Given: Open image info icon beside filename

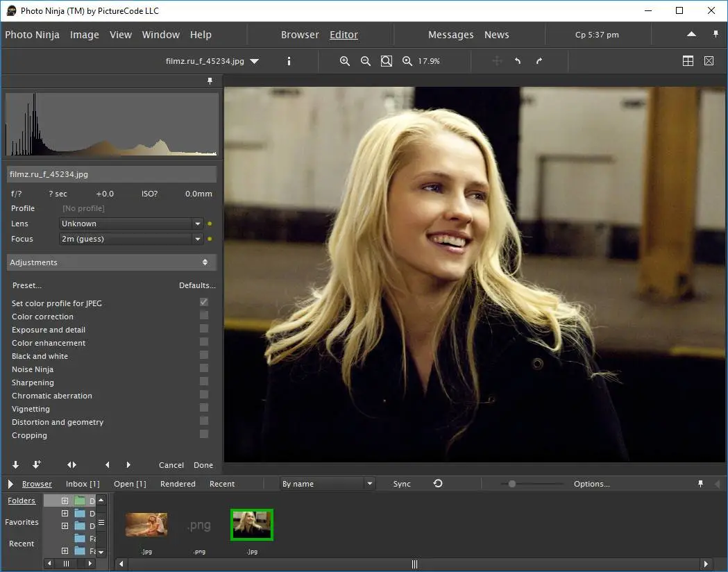Looking at the screenshot, I should (x=289, y=61).
